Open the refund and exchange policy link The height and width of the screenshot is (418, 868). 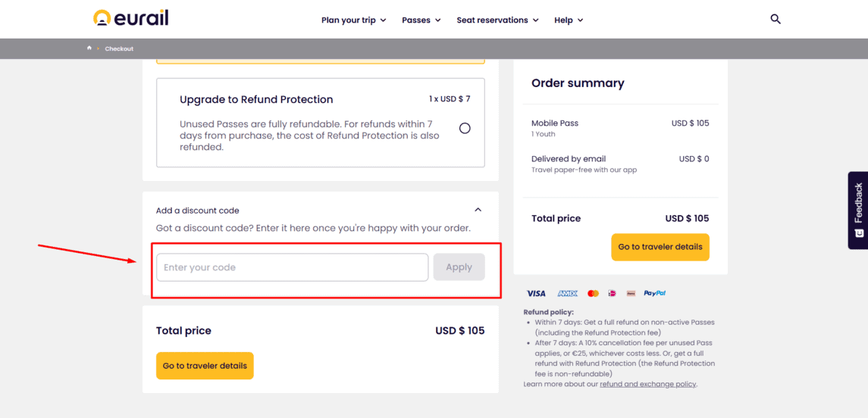pyautogui.click(x=647, y=384)
